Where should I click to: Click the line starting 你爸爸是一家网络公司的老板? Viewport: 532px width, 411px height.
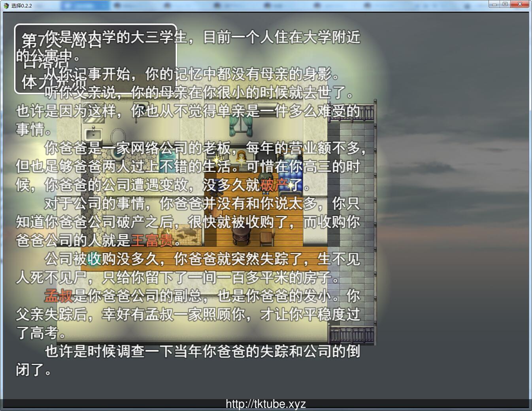pyautogui.click(x=205, y=147)
